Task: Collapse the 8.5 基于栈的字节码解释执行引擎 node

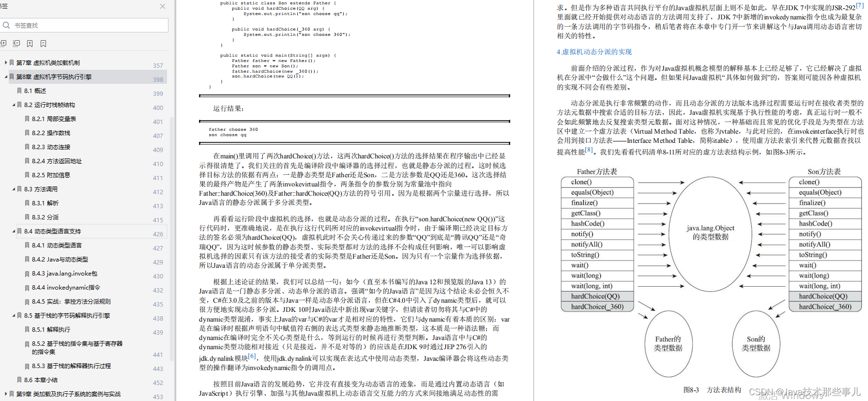Action: point(14,315)
